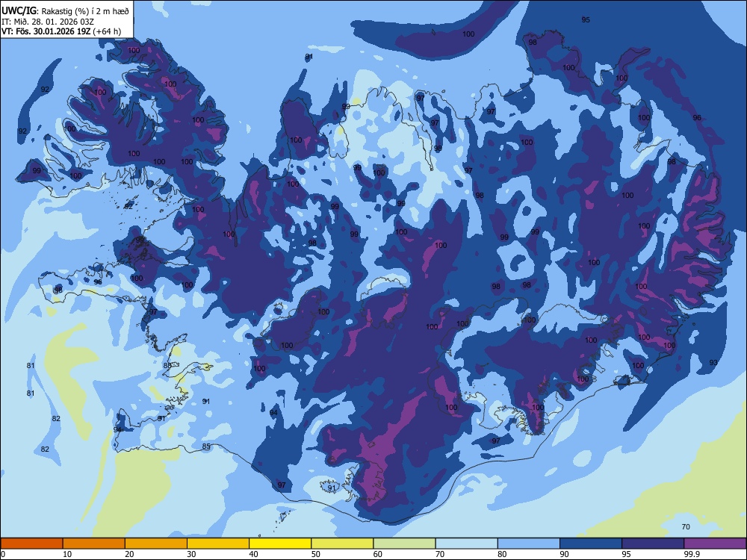Click the '93' humidity value on the map
The image size is (747, 560).
(713, 363)
